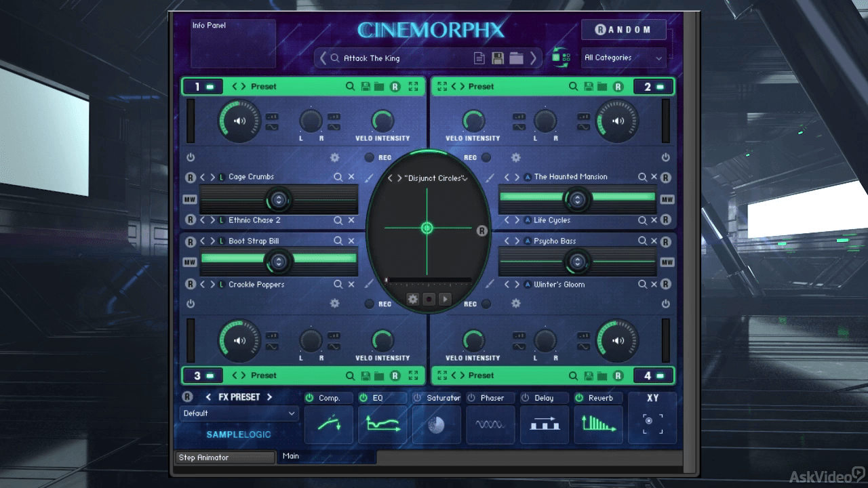Randomize core 2 with R icon
This screenshot has width=868, height=488.
[618, 87]
